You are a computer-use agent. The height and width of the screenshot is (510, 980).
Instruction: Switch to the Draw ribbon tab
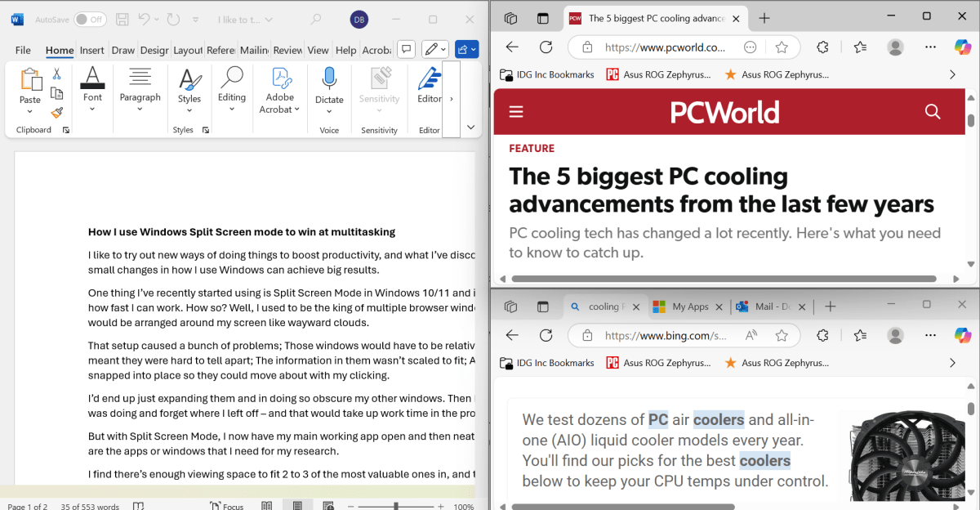123,50
